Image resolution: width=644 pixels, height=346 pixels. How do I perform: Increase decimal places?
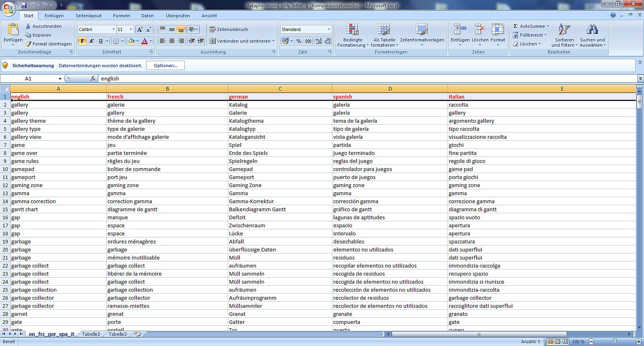coord(319,41)
